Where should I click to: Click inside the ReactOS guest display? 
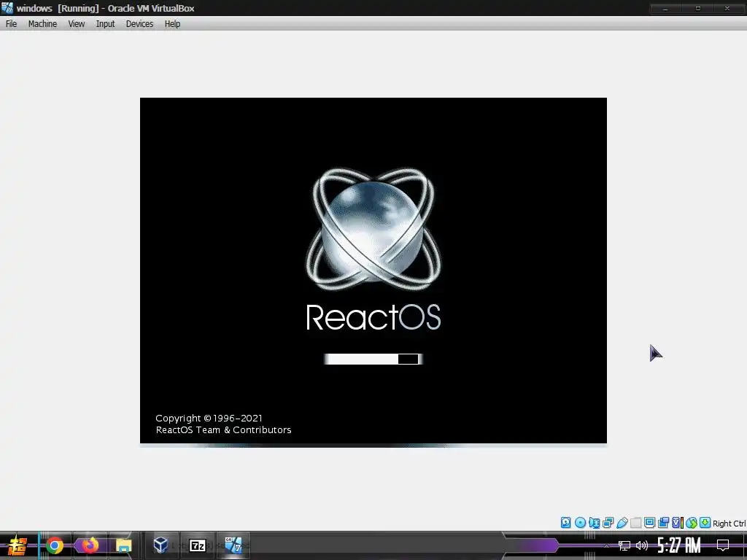coord(373,271)
